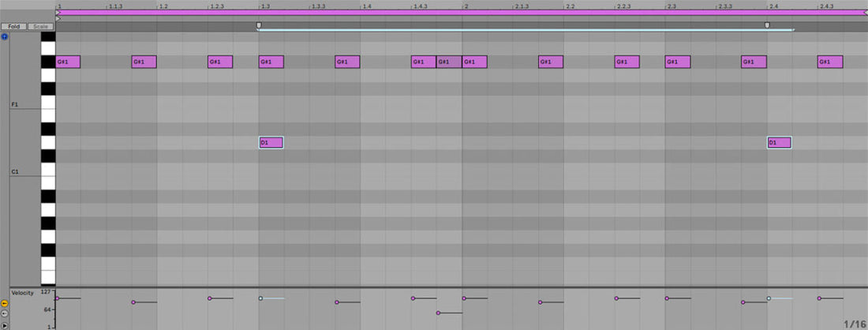Select the highlighted D1 note at position 2.4

click(x=780, y=142)
